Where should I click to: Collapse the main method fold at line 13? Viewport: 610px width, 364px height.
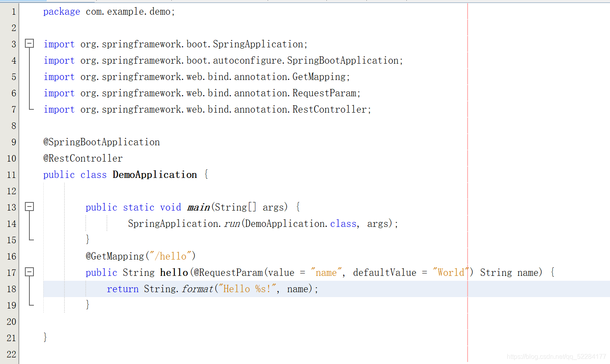(29, 206)
